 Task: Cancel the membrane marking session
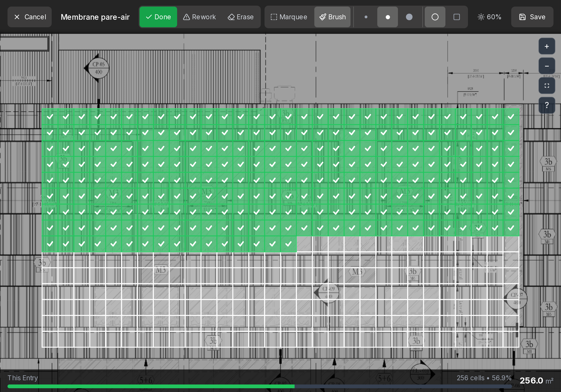(x=30, y=17)
